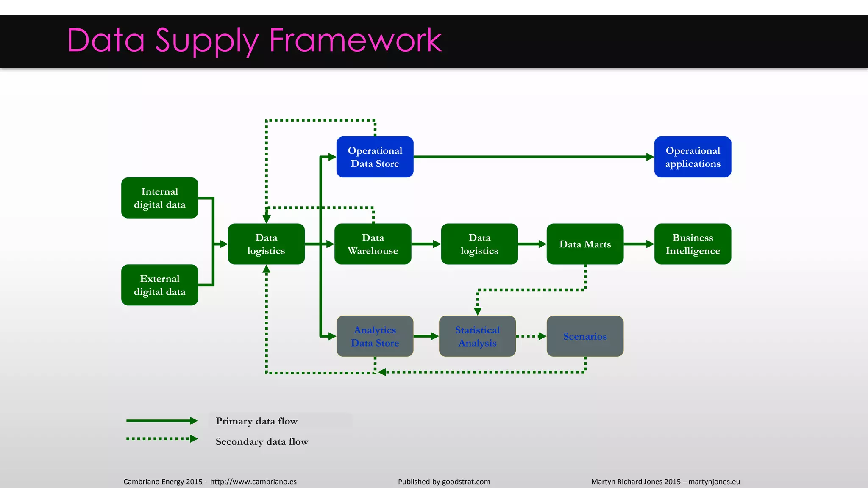868x488 pixels.
Task: Click the Data Supply Framework title
Action: coord(254,41)
